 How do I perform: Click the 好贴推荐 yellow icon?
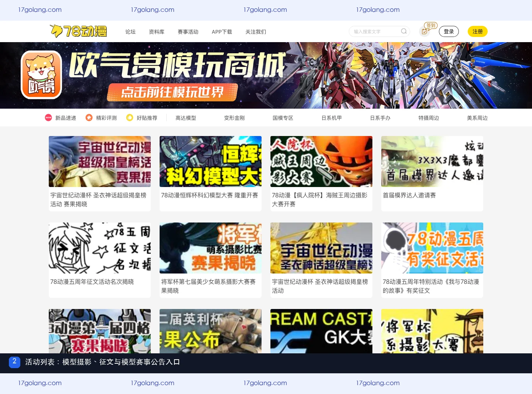tap(130, 118)
